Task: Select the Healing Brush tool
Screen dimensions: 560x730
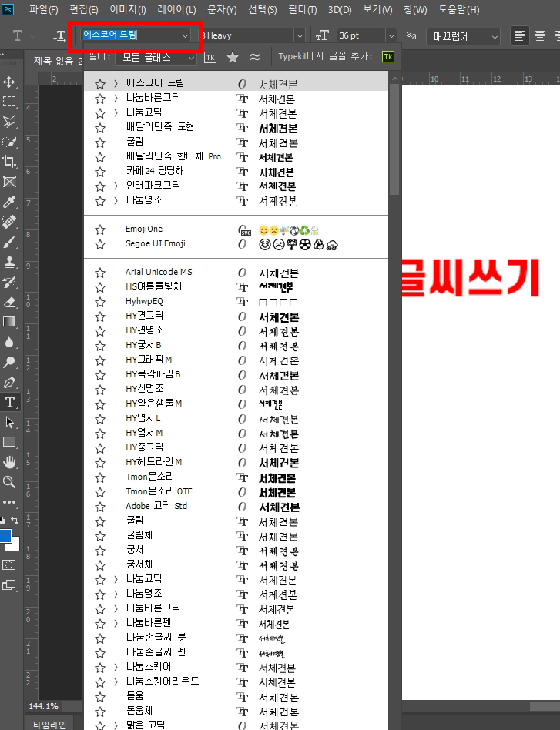Action: pos(8,222)
